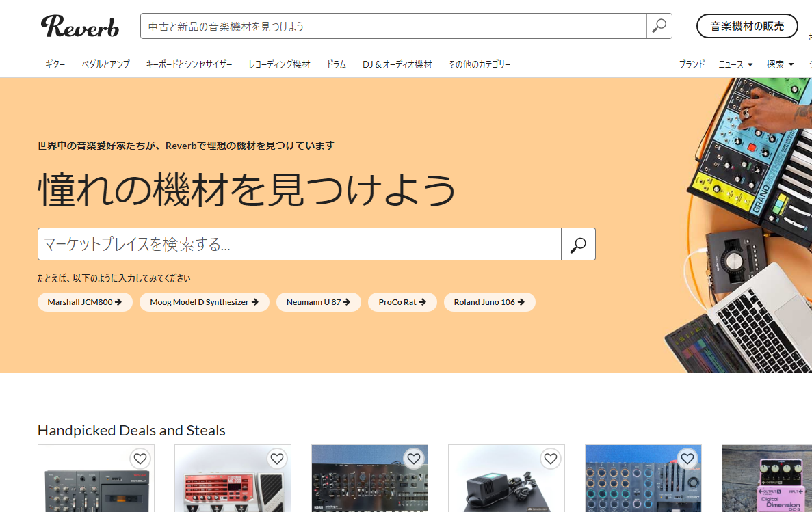
Task: Open the blue mixer product thumbnail
Action: (x=643, y=479)
